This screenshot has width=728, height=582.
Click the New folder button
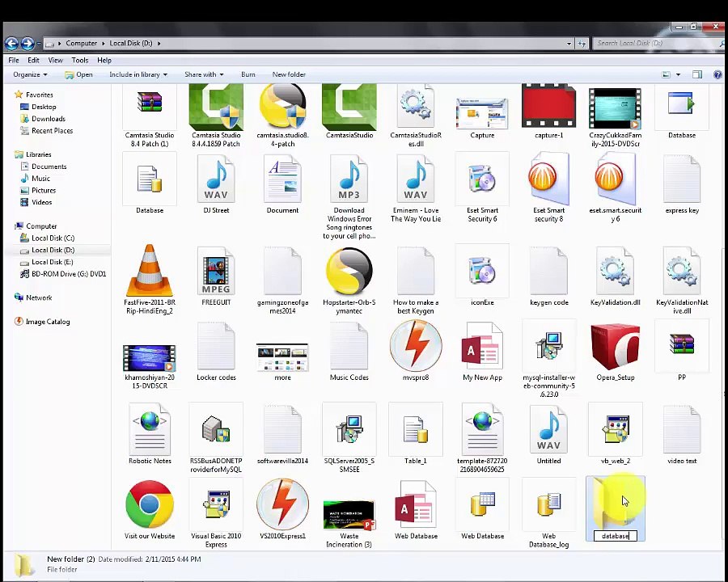(289, 74)
